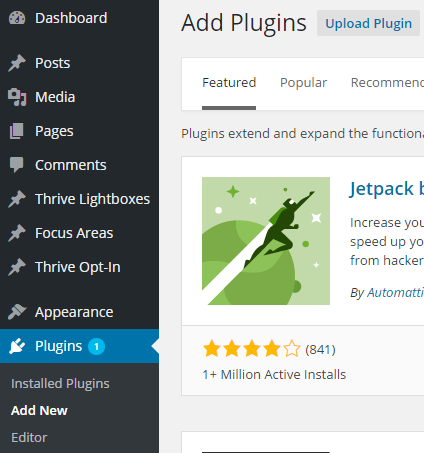Click the Plugins plug icon
Viewport: 424px width, 453px height.
[17, 346]
